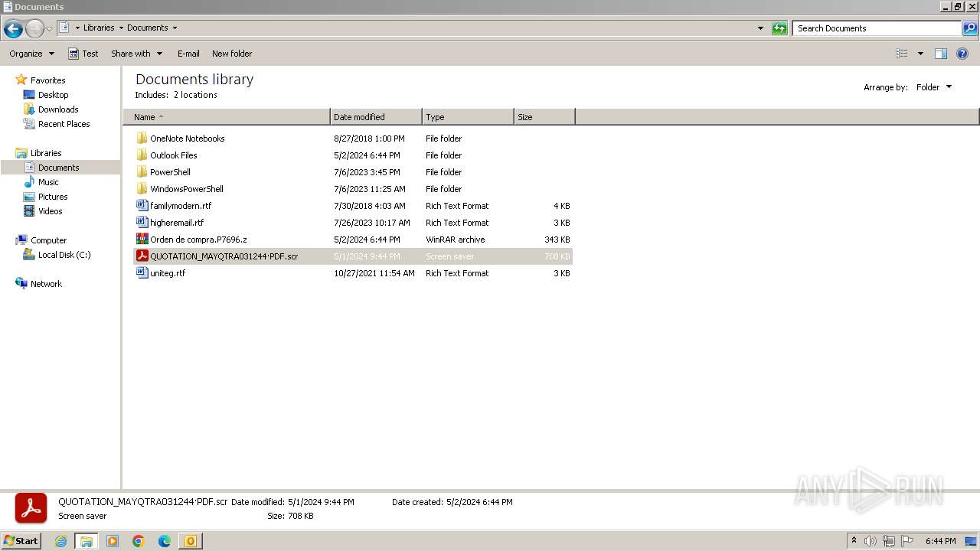
Task: Open Outlook from the taskbar
Action: (x=190, y=541)
